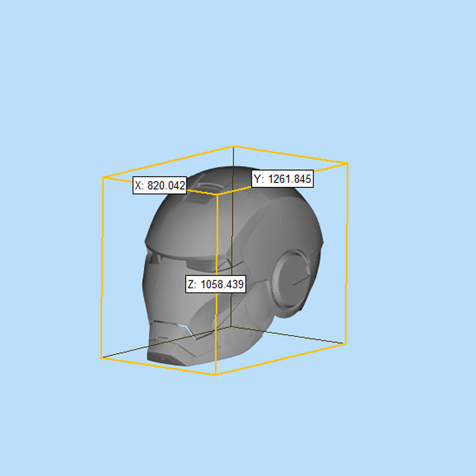Viewport: 476px width, 476px height.
Task: Click the small vent slot atop helmet
Action: [207, 185]
